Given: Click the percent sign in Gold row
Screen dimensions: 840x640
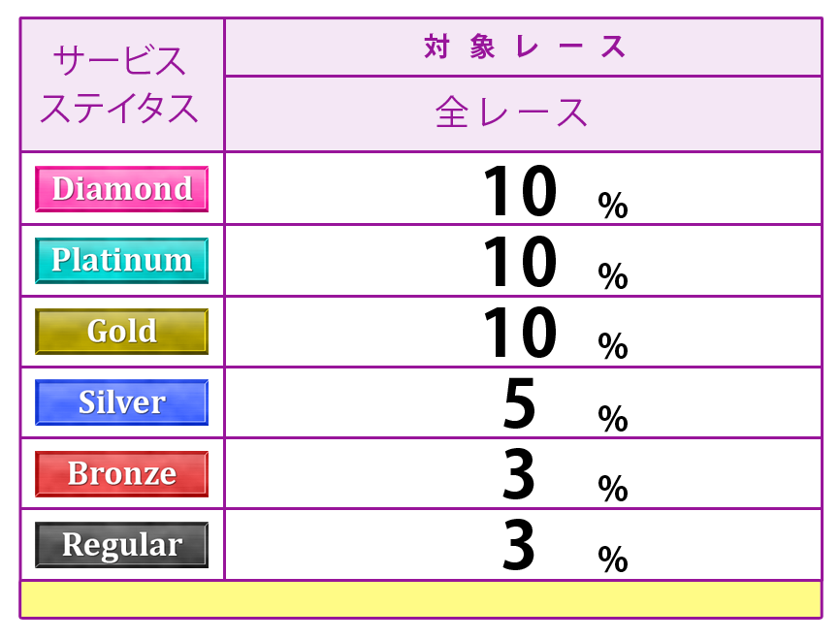Looking at the screenshot, I should 613,346.
